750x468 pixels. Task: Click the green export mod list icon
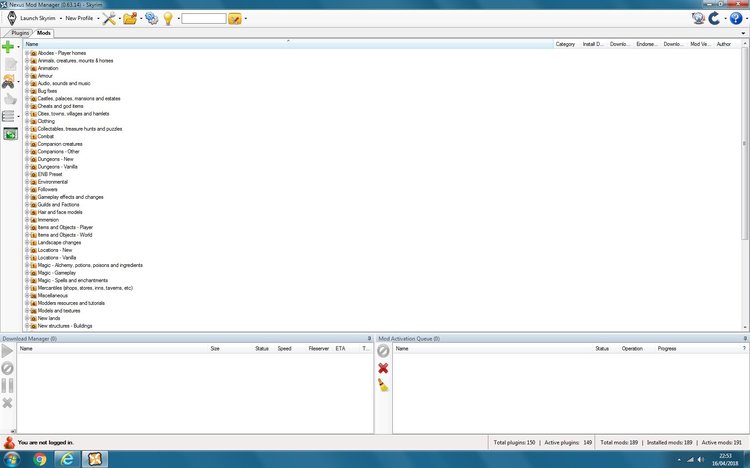(11, 134)
